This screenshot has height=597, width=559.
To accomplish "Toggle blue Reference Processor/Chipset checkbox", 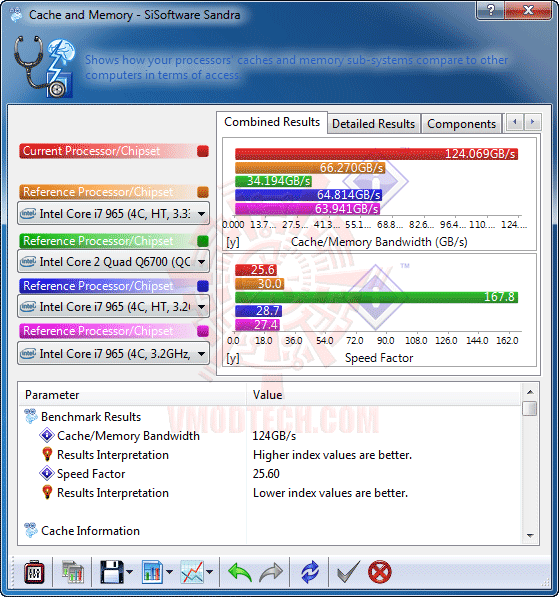I will pyautogui.click(x=203, y=286).
